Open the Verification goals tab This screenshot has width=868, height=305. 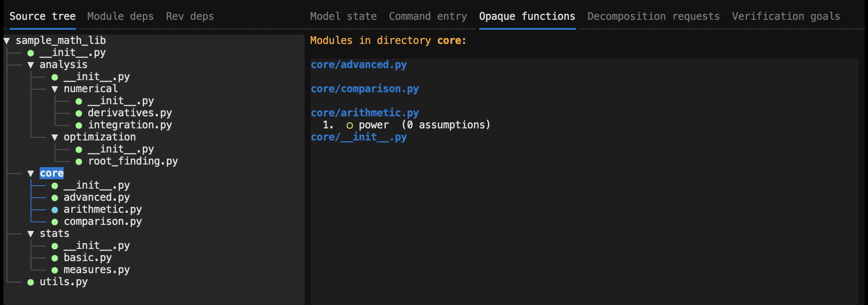[786, 16]
